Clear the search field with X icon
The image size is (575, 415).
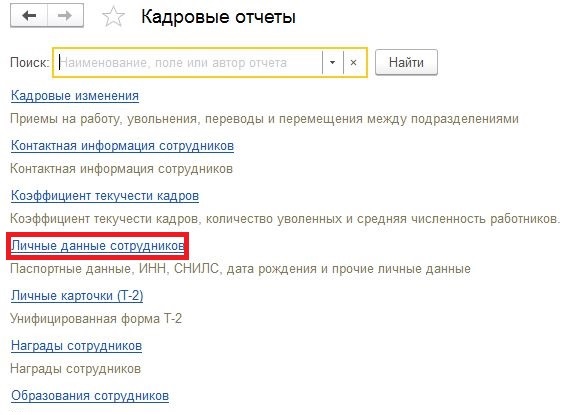354,63
